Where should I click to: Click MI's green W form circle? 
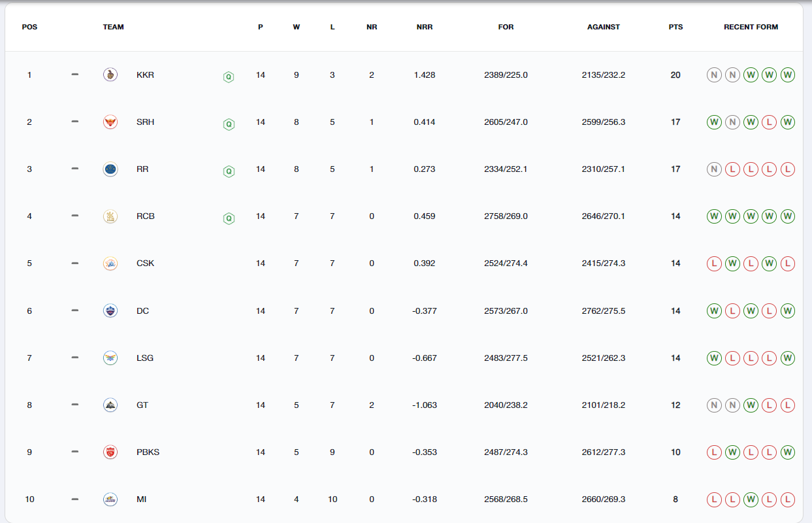pos(751,499)
